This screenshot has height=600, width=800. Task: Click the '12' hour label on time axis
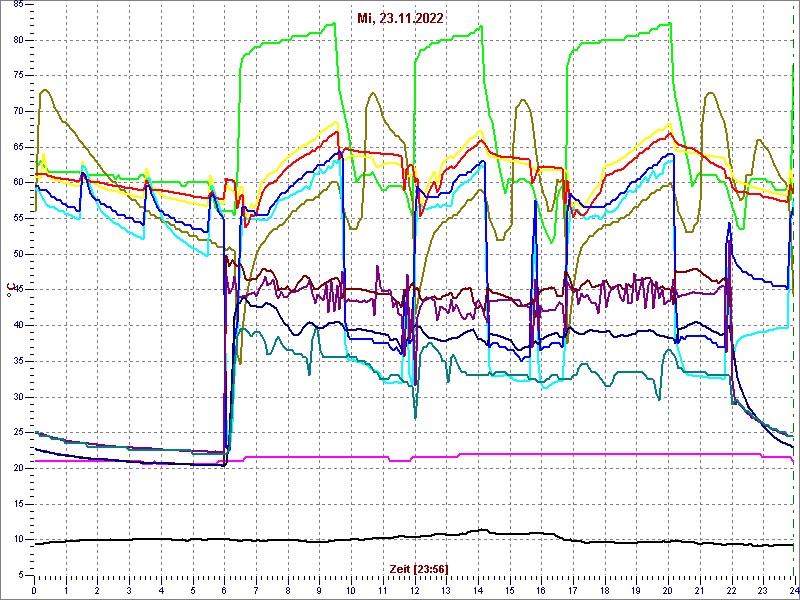click(414, 591)
